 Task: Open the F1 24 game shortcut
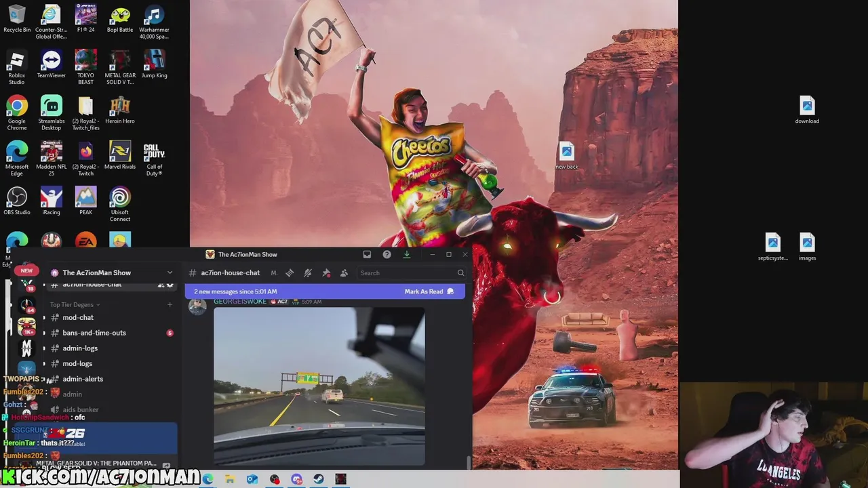[85, 20]
